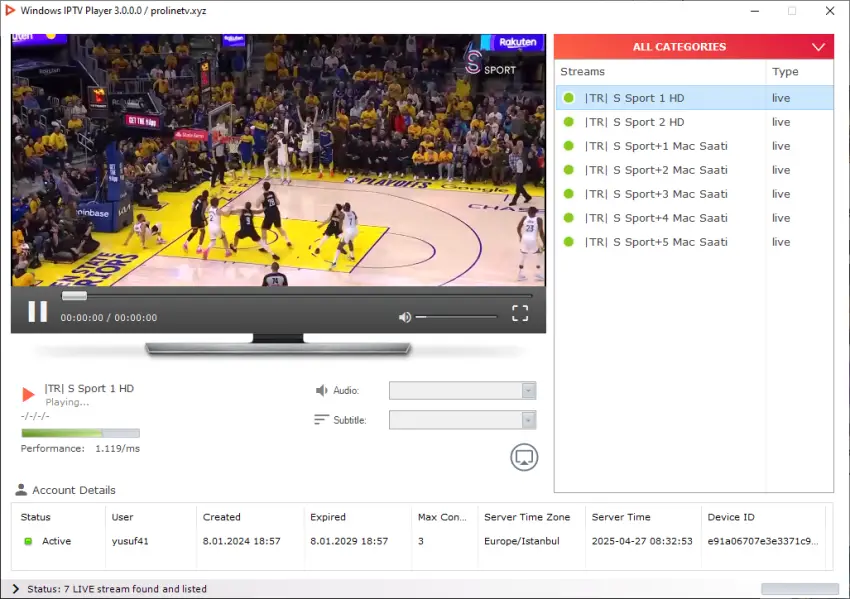Enter fullscreen mode

[x=520, y=313]
